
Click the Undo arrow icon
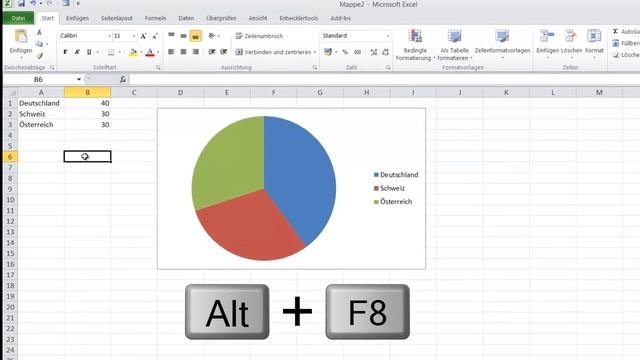[x=33, y=4]
